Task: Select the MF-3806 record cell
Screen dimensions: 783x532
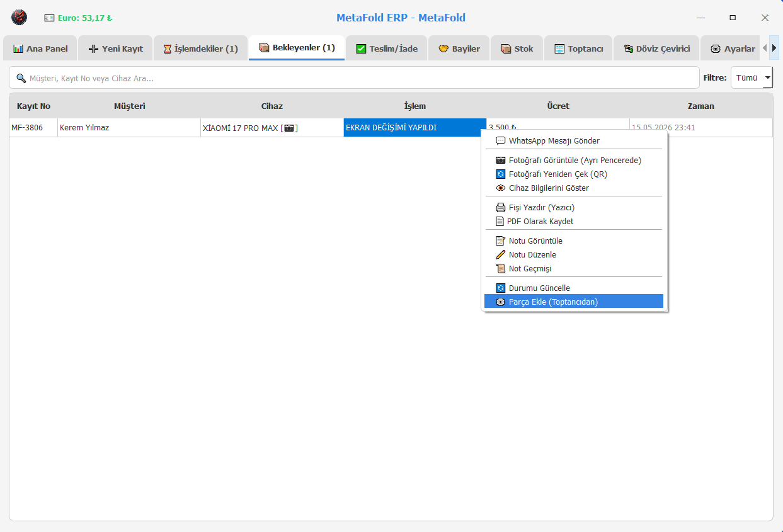Action: (x=33, y=128)
